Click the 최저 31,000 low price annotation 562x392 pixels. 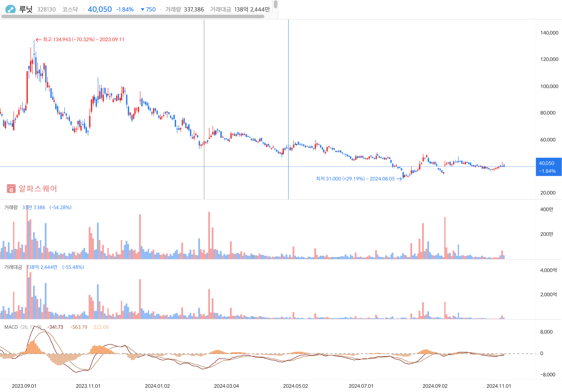[x=359, y=179]
